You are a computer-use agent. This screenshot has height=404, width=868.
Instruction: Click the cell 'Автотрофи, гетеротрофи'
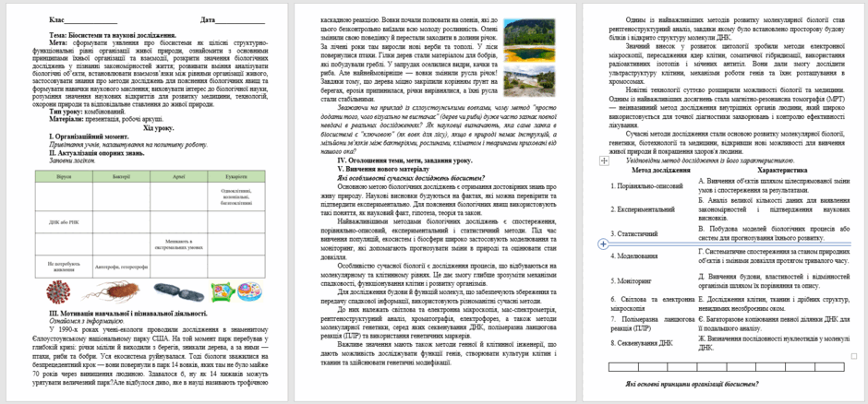click(x=121, y=267)
